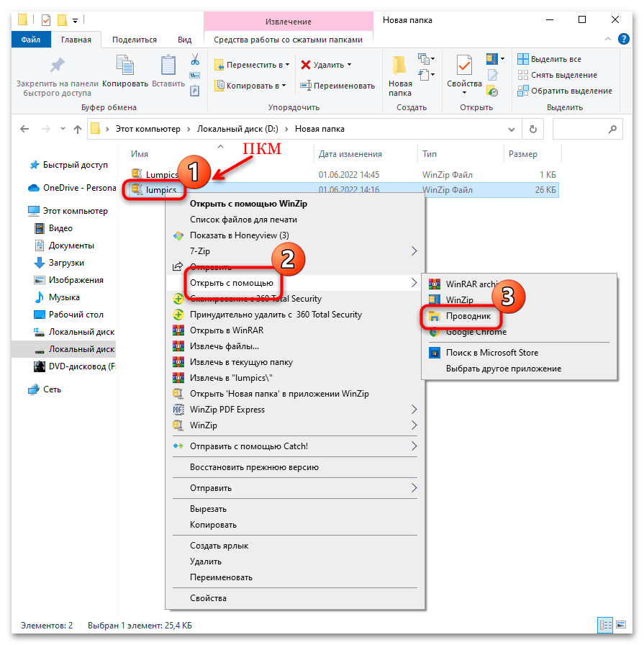Click the Copy icon in ribbon
This screenshot has height=645, width=644.
click(x=125, y=67)
